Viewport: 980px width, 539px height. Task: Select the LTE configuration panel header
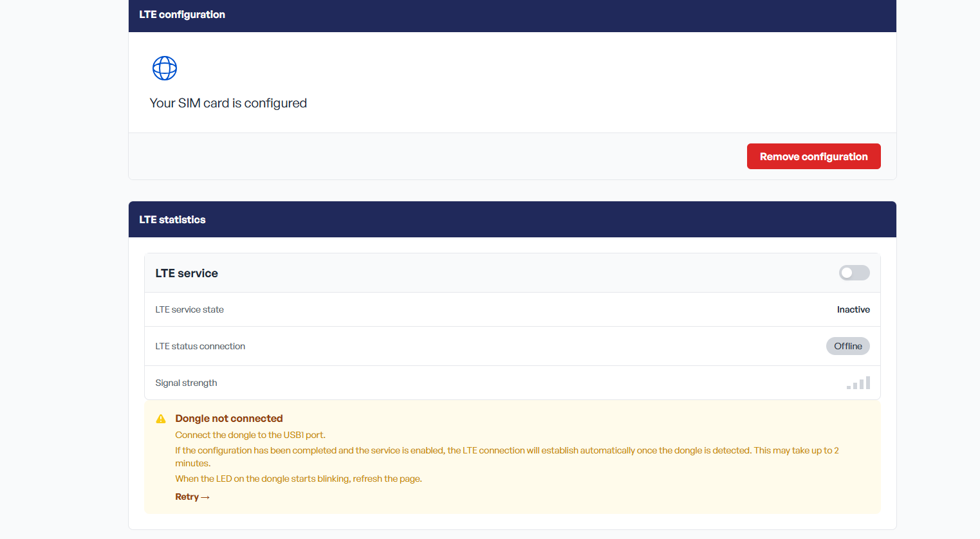[182, 15]
